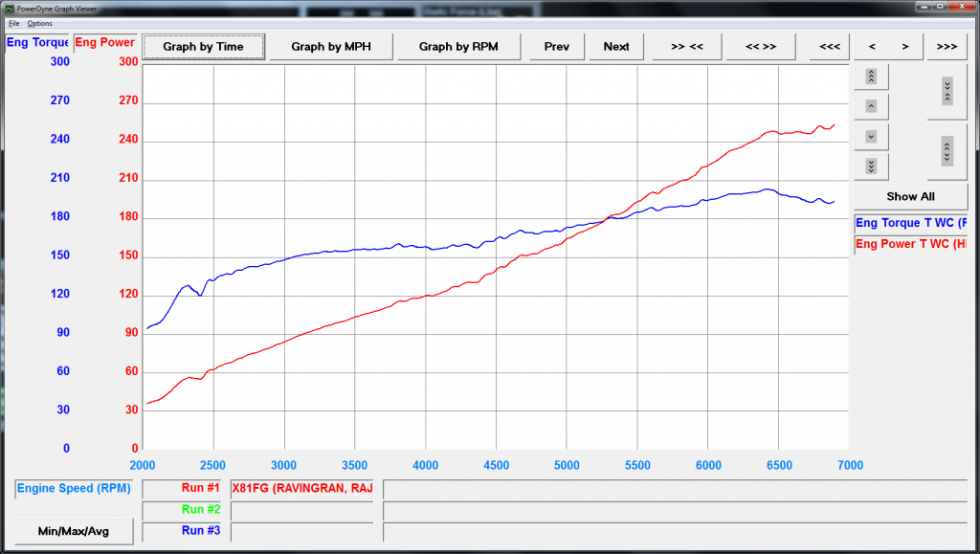Jump to far left with '<<<' button
This screenshot has height=554, width=980.
point(830,46)
